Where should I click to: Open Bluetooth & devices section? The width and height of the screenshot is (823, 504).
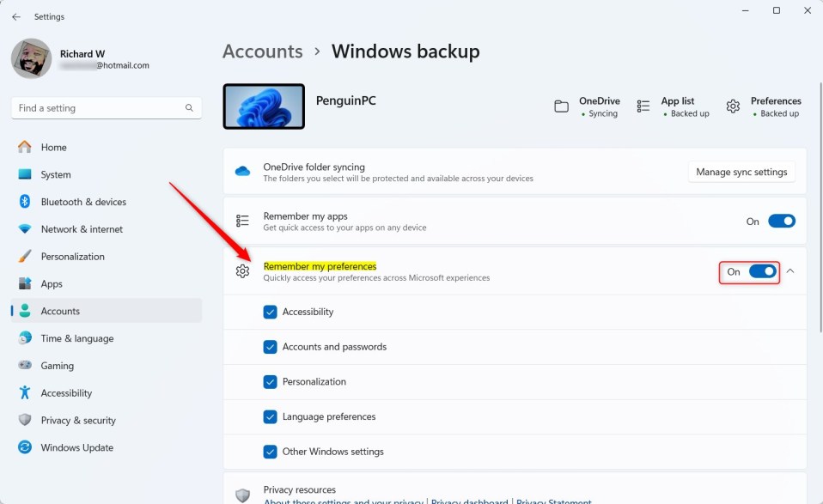tap(107, 202)
